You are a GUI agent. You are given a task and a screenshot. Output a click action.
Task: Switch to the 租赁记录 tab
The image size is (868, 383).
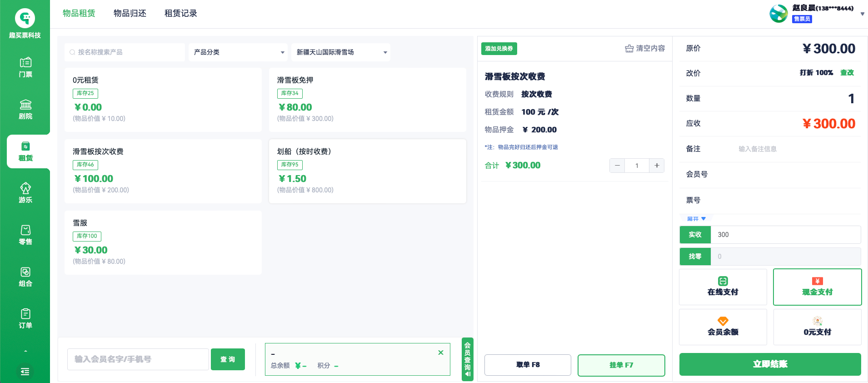coord(181,13)
